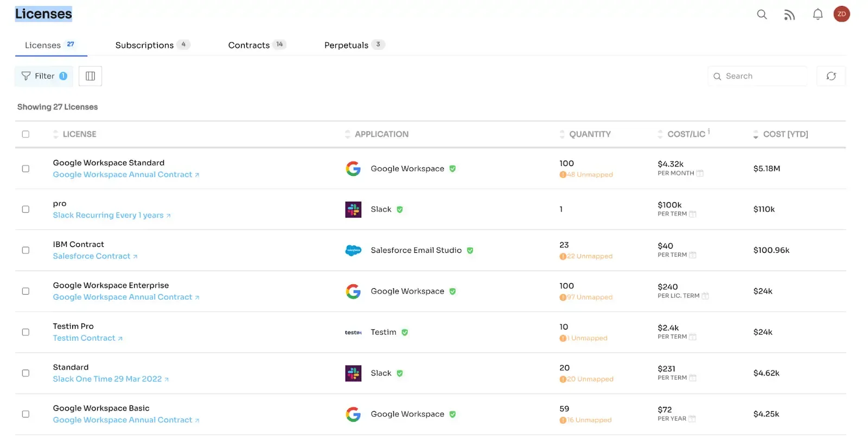The width and height of the screenshot is (868, 439).
Task: Check the IBM Contract row checkbox
Action: point(25,251)
